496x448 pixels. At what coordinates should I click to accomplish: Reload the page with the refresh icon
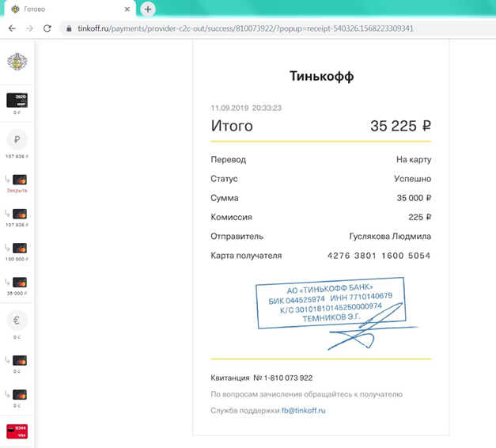coord(47,28)
